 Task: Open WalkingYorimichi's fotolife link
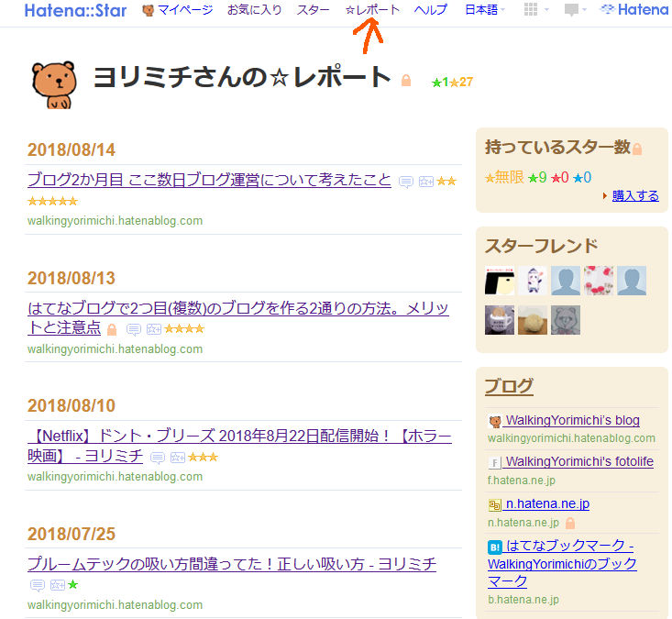pos(579,461)
